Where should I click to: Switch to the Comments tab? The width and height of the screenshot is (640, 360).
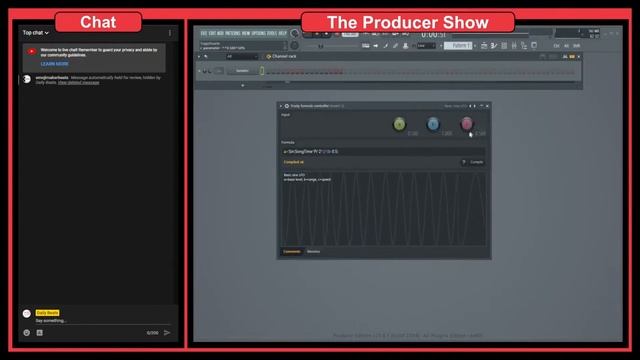(292, 251)
